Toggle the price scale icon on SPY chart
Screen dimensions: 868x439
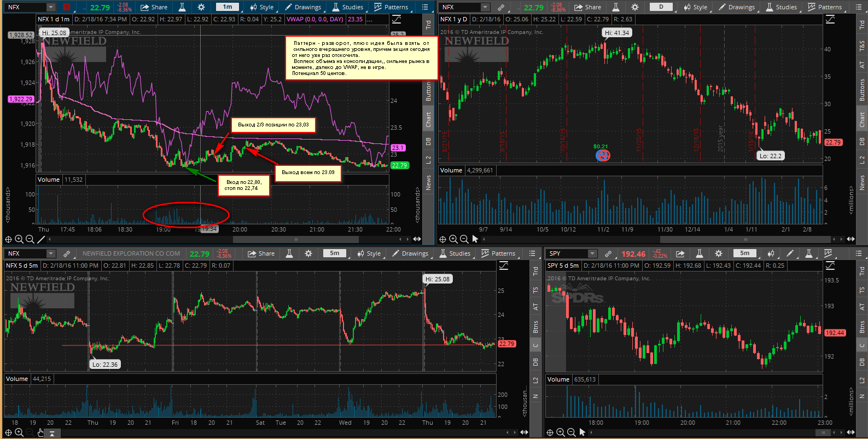tap(830, 265)
